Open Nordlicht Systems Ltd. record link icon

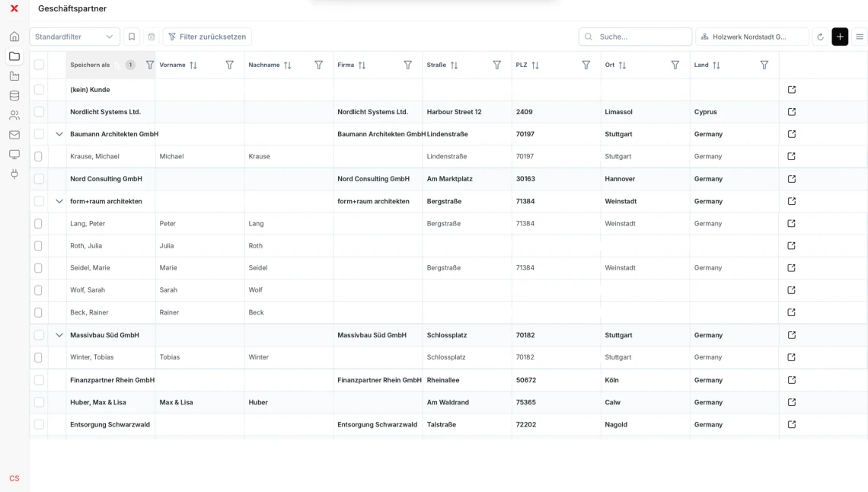[792, 112]
